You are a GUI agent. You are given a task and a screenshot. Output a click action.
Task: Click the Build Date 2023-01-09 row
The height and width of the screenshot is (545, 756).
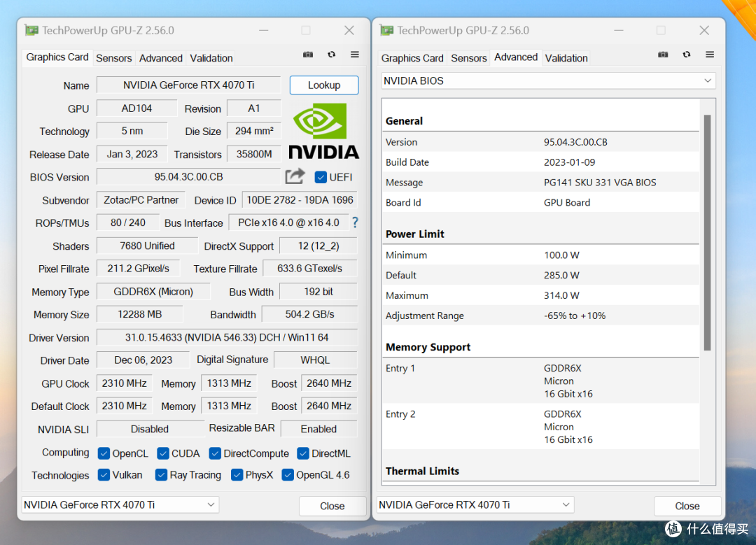(x=541, y=162)
